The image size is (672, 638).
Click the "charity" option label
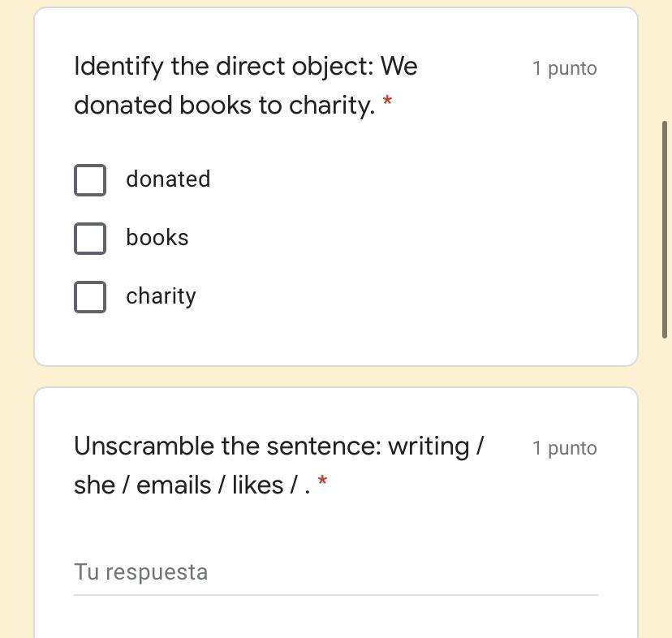coord(161,296)
